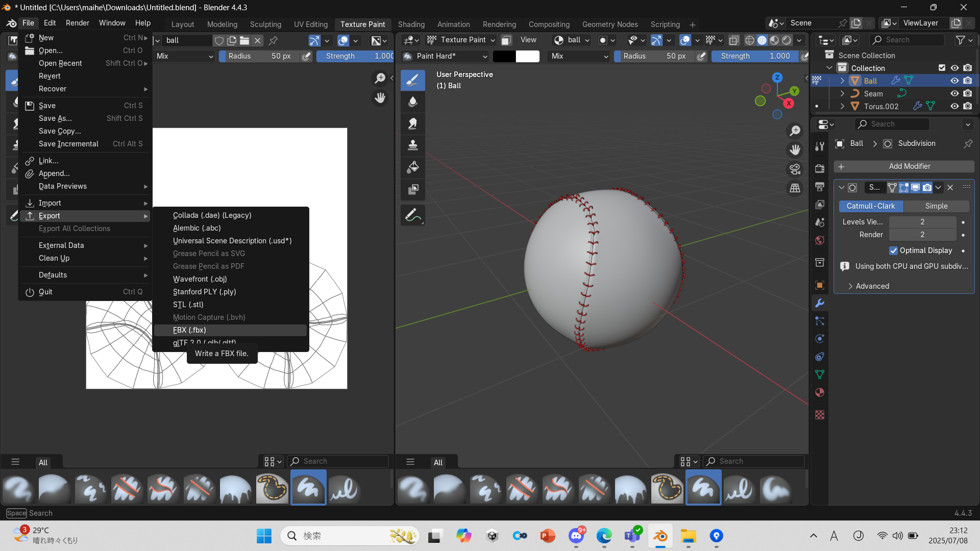Viewport: 980px width, 551px height.
Task: Click the Strength slider in the tool settings
Action: point(754,56)
